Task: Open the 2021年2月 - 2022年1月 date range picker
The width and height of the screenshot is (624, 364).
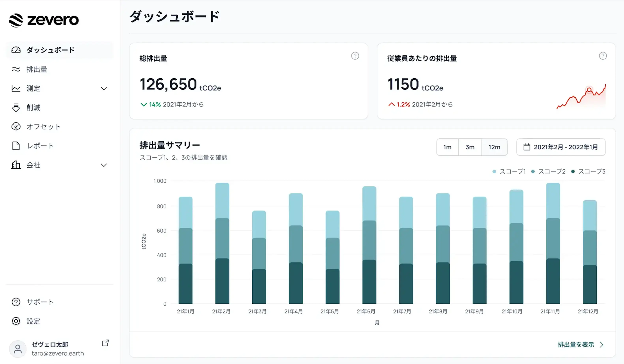Action: pos(561,147)
